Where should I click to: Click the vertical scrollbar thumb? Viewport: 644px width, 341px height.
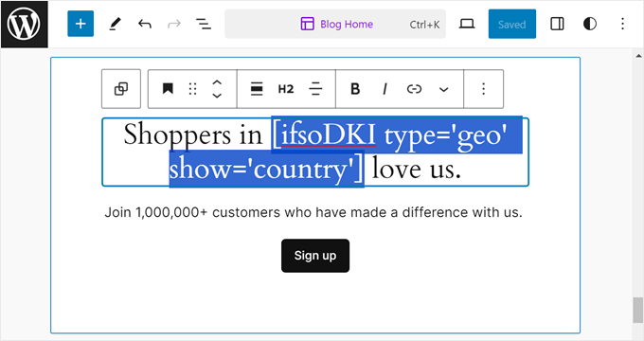pos(637,310)
